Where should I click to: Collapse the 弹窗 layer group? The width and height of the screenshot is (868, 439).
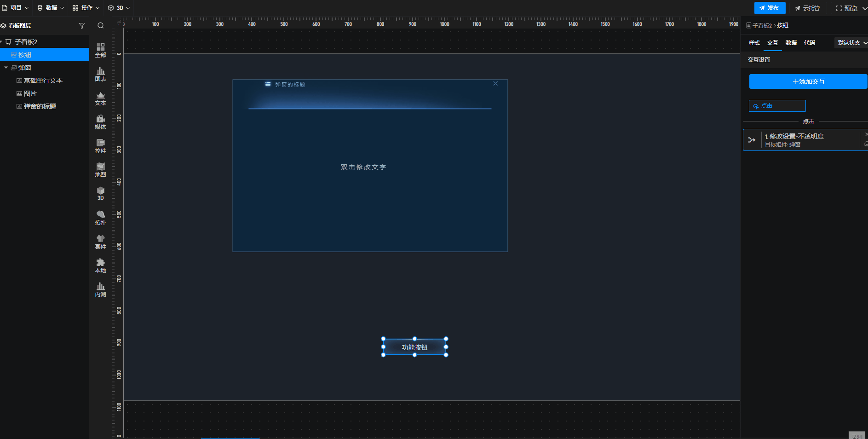(6, 68)
